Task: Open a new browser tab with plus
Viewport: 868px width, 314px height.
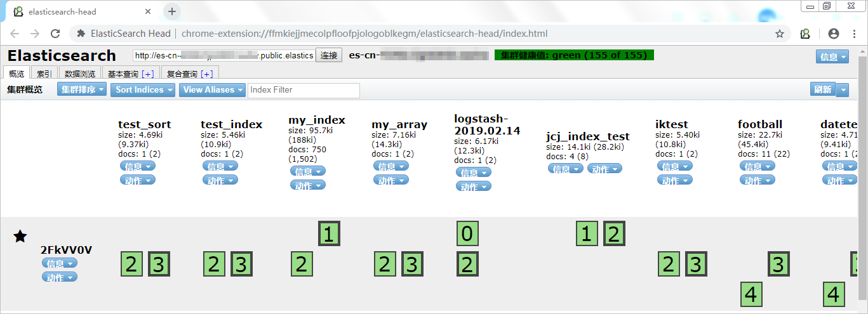Action: point(172,11)
